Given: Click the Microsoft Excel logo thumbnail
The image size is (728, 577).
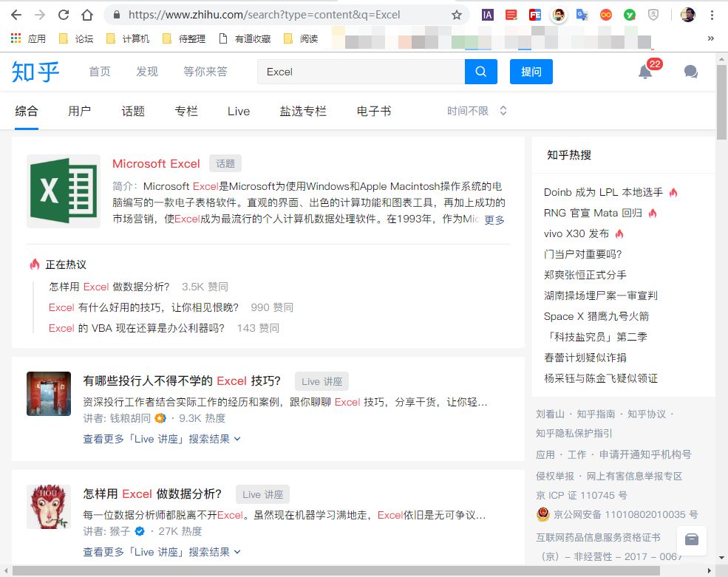Looking at the screenshot, I should click(64, 191).
